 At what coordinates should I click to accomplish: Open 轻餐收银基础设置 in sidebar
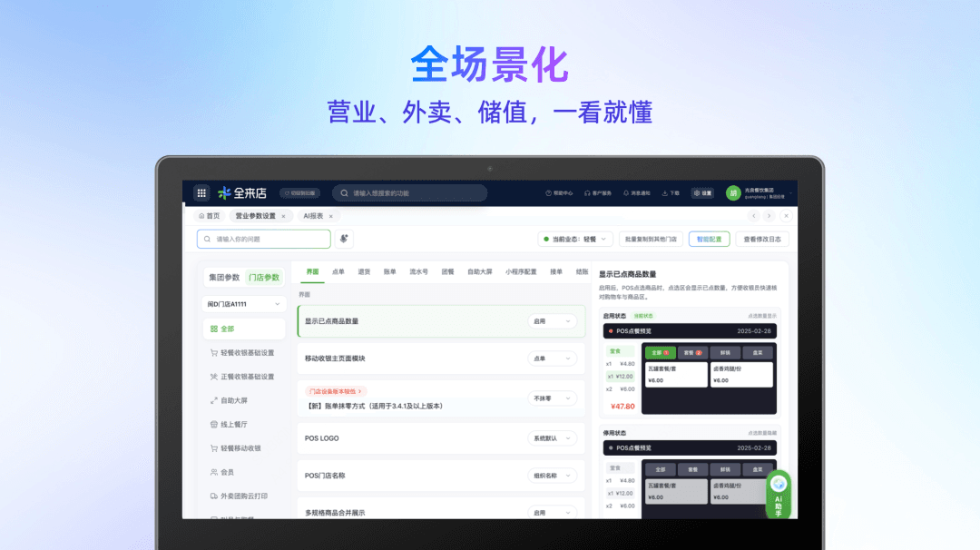click(x=244, y=352)
